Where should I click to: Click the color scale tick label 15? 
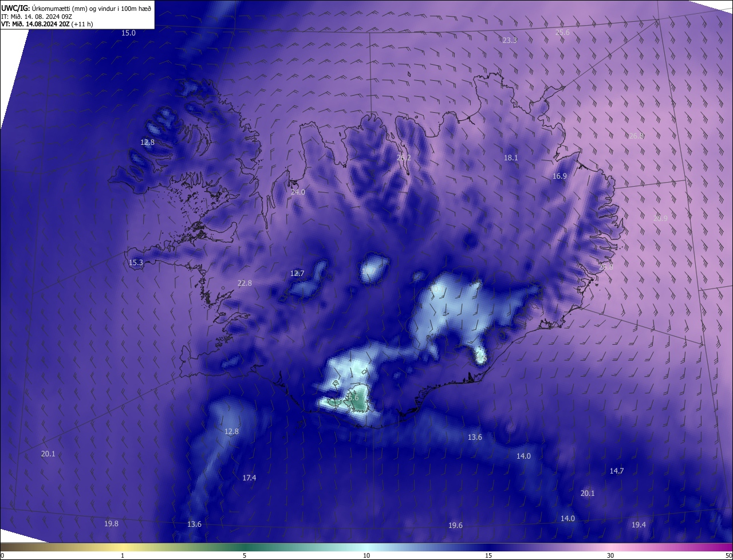coord(488,555)
